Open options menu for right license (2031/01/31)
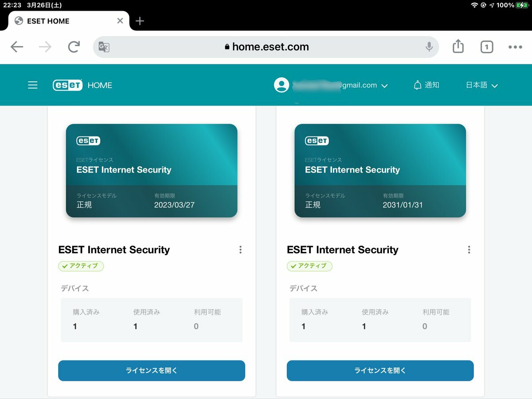The width and height of the screenshot is (532, 399). (x=469, y=250)
